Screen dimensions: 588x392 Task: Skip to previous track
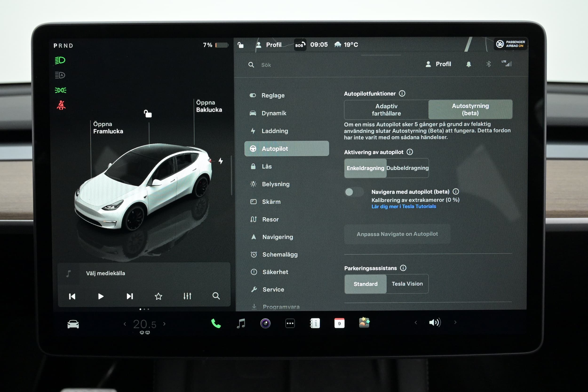click(72, 296)
